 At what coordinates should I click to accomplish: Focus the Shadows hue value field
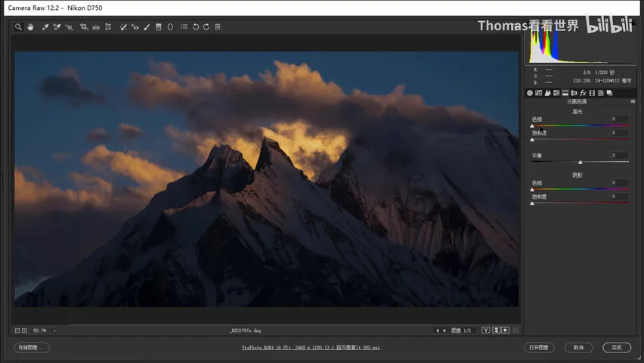(x=619, y=182)
